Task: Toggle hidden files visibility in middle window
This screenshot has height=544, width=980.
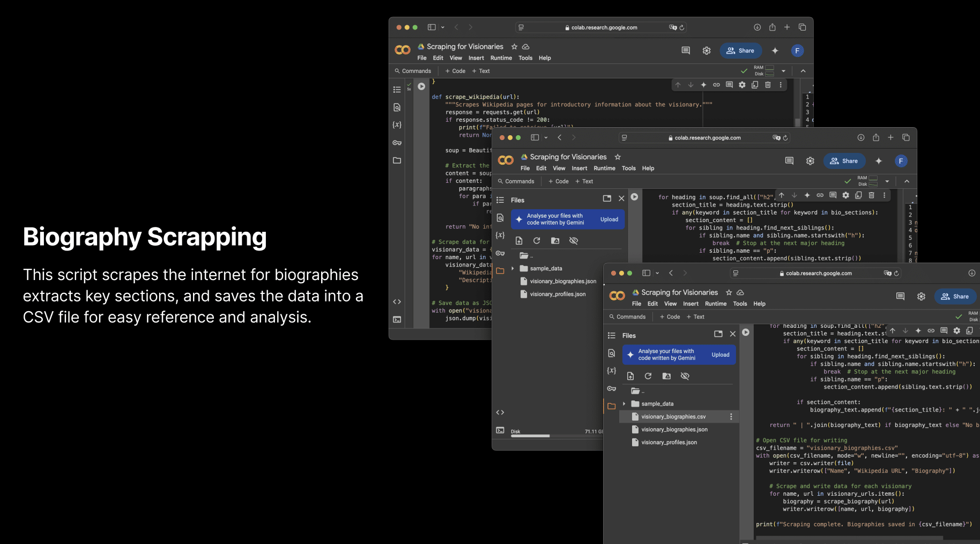Action: (574, 241)
